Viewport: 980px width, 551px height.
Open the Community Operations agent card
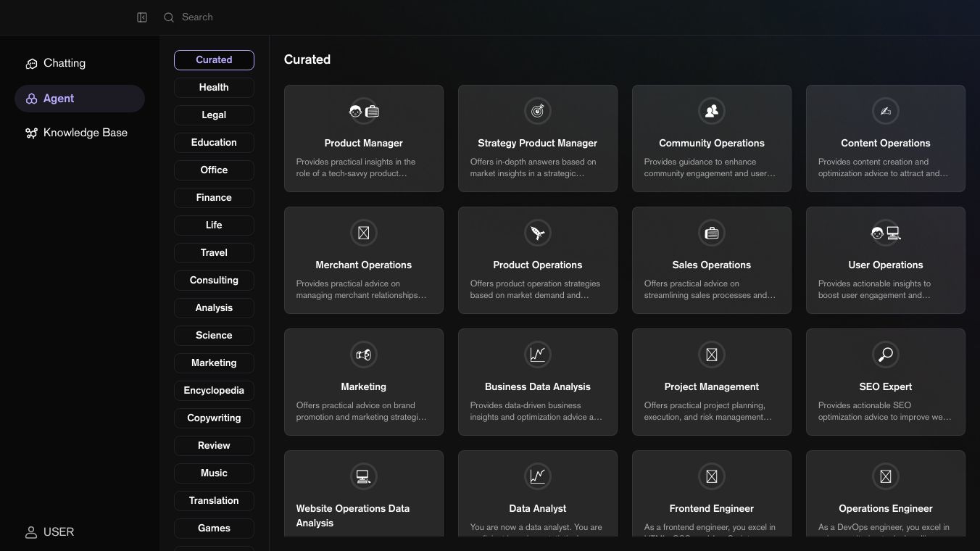pyautogui.click(x=711, y=138)
